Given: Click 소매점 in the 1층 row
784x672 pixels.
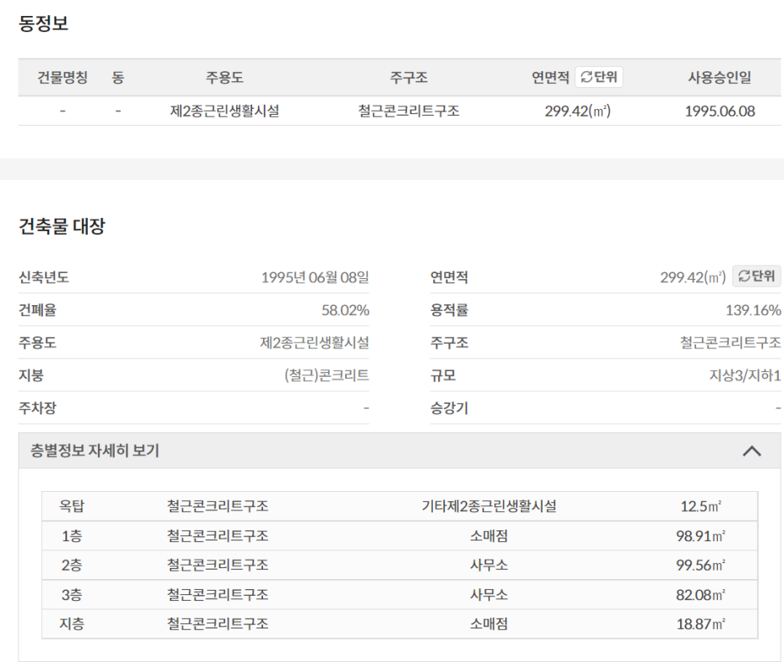Looking at the screenshot, I should pyautogui.click(x=489, y=536).
